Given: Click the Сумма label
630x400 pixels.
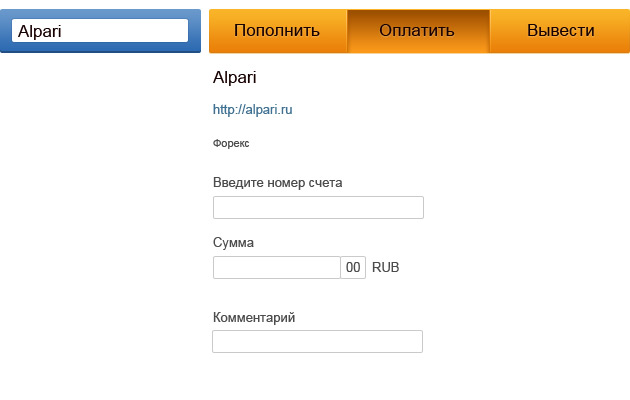Looking at the screenshot, I should pyautogui.click(x=233, y=243).
